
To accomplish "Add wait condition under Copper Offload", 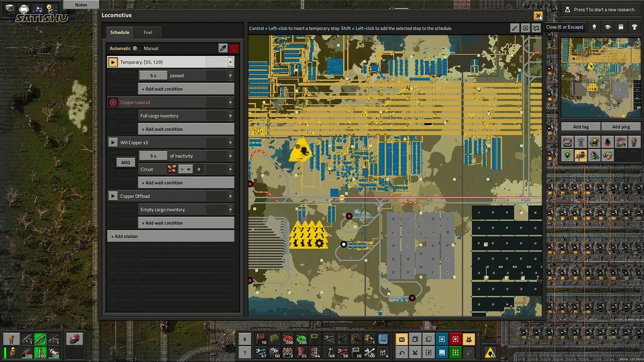I will point(186,223).
